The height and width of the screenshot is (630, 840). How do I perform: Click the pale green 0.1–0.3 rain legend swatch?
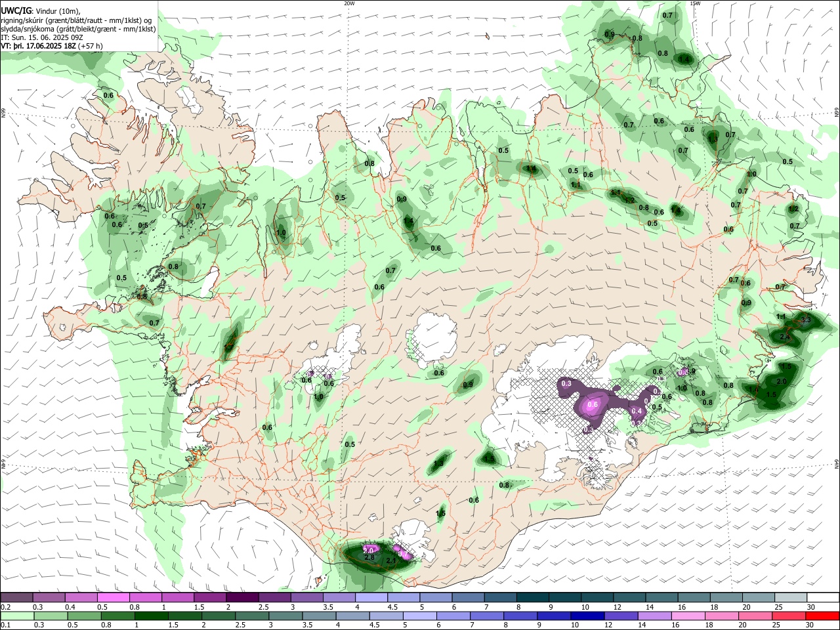coord(17,616)
